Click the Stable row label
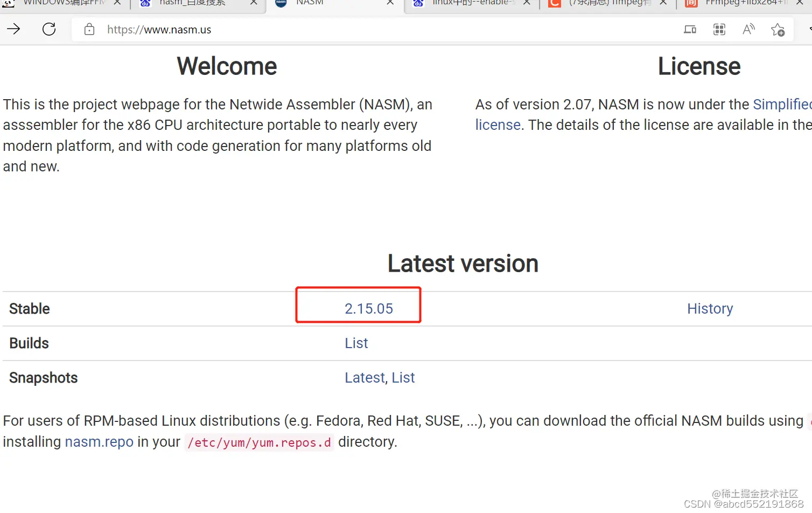Screen dimensions: 812x513 click(30, 309)
